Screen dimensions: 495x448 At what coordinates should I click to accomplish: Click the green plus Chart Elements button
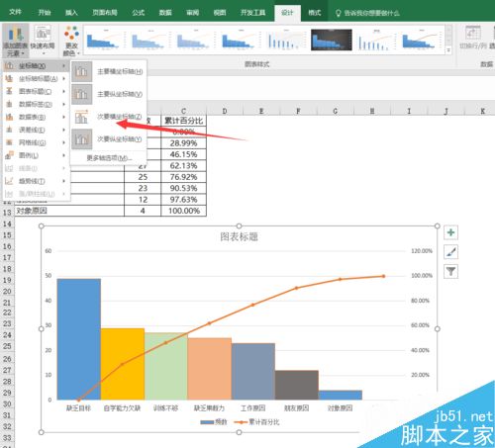(450, 232)
